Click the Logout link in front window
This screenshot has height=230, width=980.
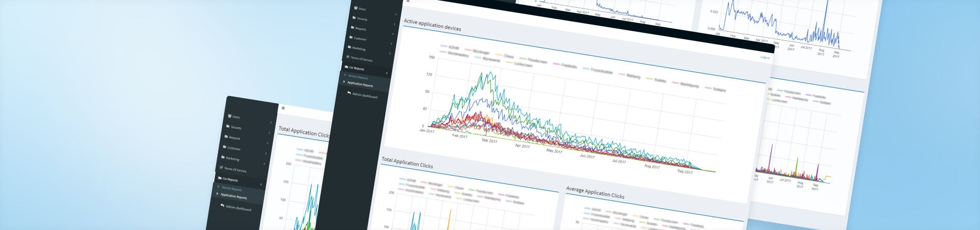point(765,57)
